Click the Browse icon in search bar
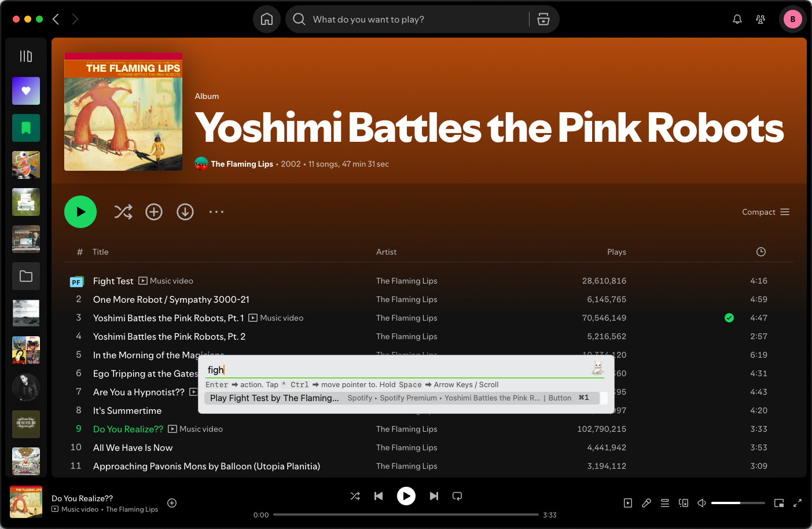Viewport: 812px width, 529px height. 543,19
